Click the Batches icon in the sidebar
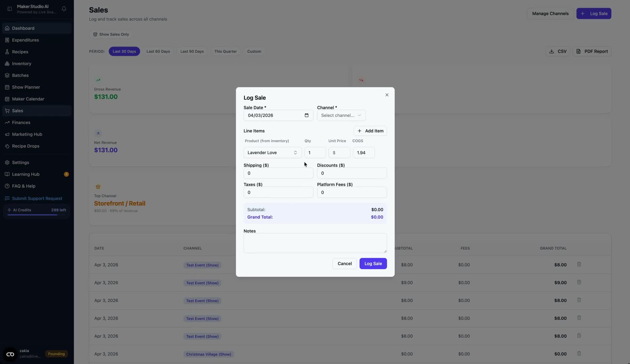The height and width of the screenshot is (364, 630). tap(7, 75)
